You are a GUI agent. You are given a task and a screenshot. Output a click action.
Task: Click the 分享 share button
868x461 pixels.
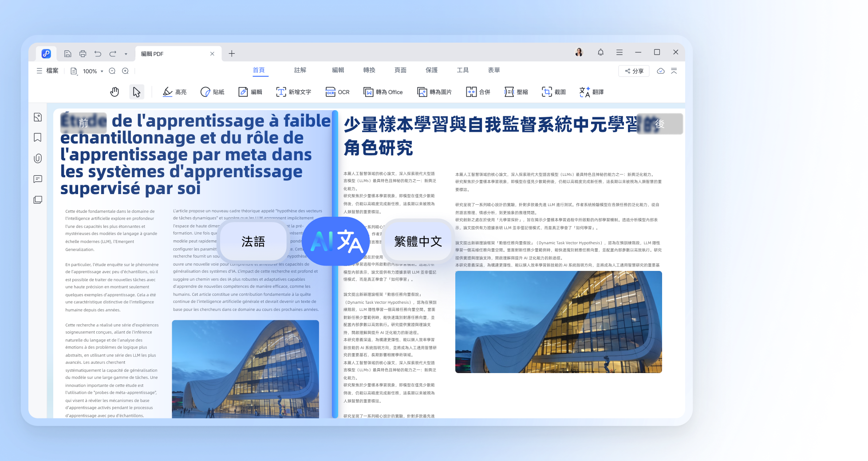(x=634, y=71)
